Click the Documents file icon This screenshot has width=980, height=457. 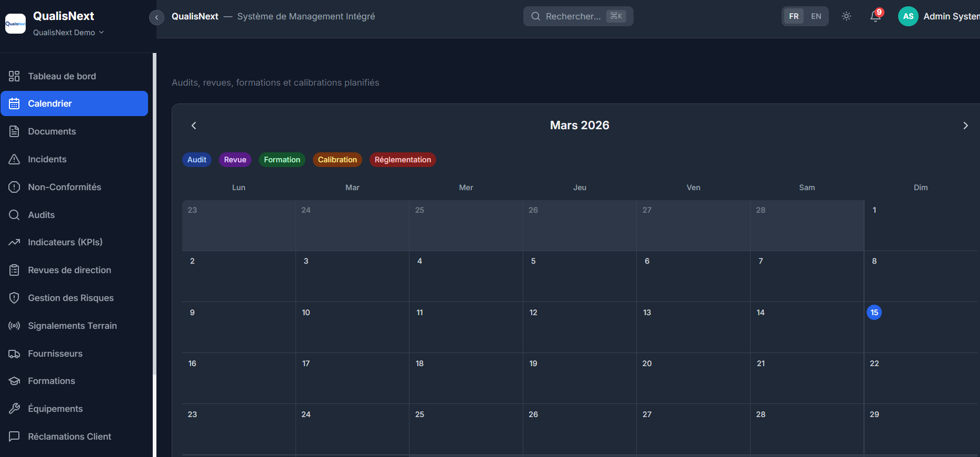tap(14, 131)
